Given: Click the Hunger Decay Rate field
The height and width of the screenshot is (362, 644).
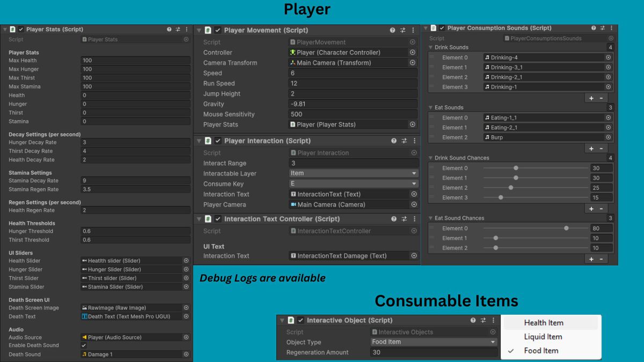Looking at the screenshot, I should pos(135,143).
